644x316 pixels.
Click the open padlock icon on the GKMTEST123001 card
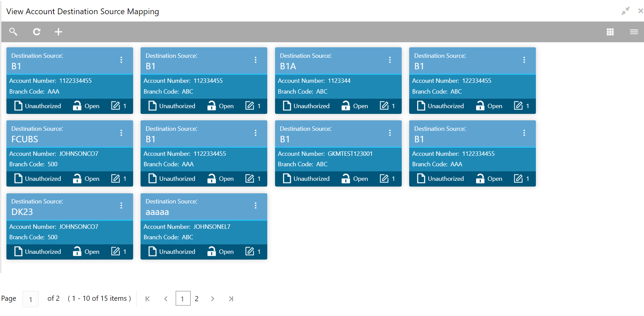(x=346, y=178)
